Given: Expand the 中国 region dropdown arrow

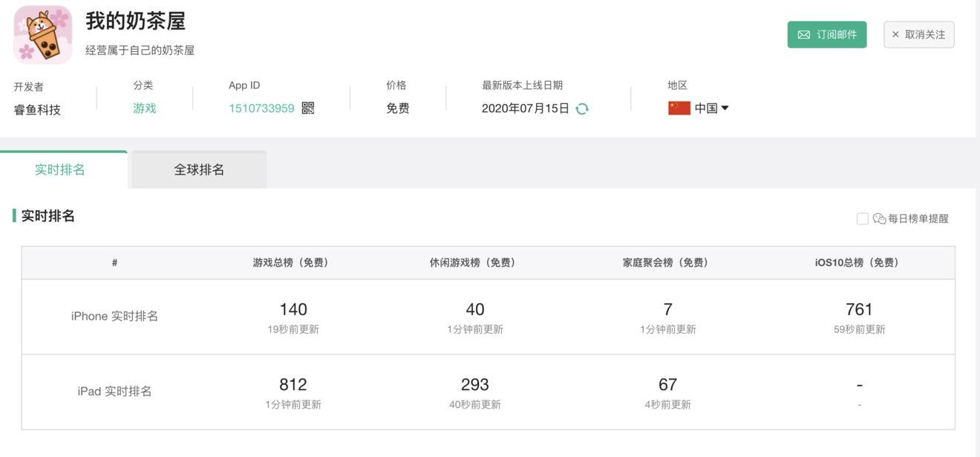Looking at the screenshot, I should click(x=725, y=108).
